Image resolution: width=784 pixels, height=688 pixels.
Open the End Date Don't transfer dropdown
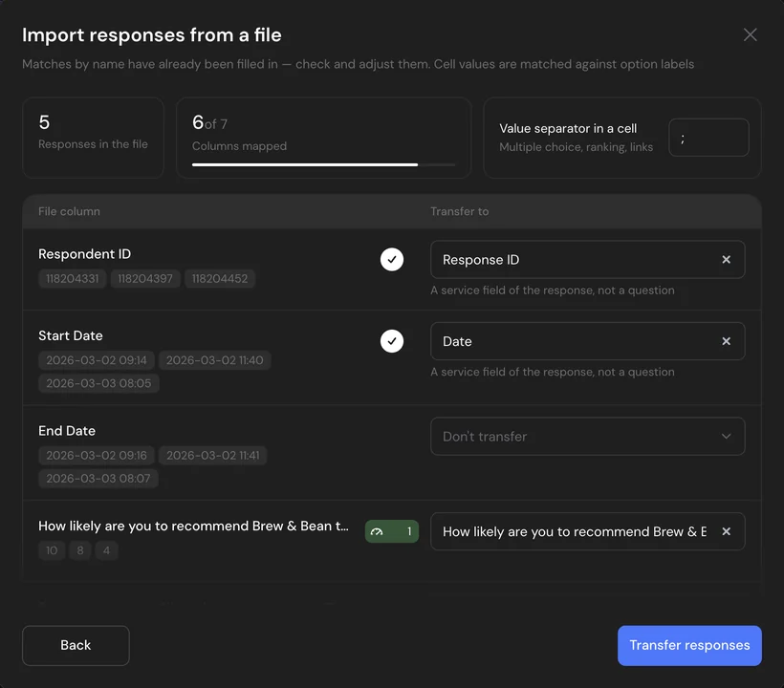587,436
